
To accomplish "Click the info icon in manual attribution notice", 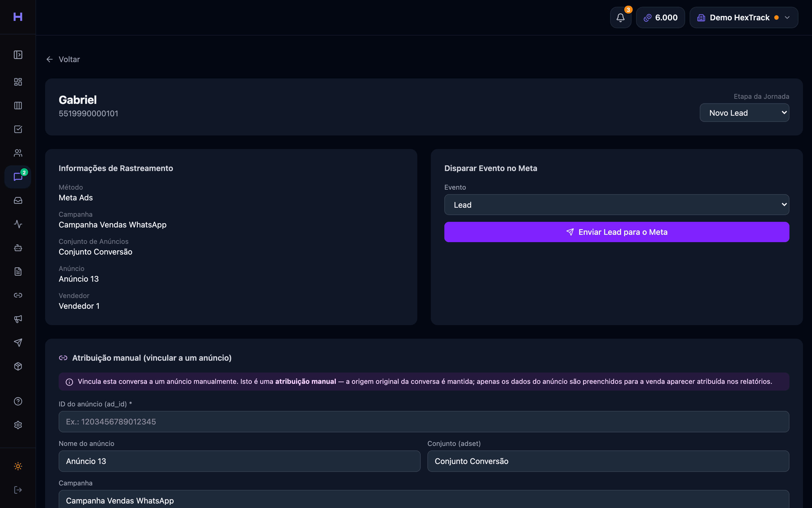I will tap(69, 382).
